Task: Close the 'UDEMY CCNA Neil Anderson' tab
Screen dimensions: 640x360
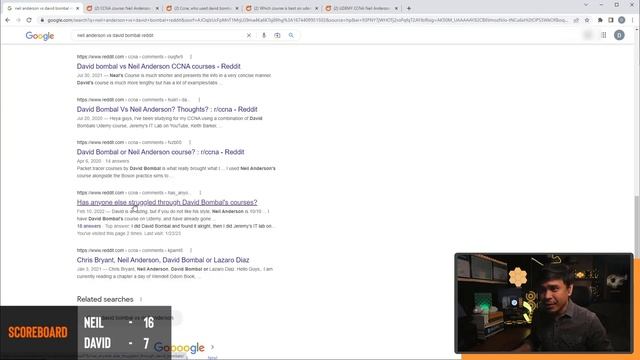Action: [x=396, y=8]
